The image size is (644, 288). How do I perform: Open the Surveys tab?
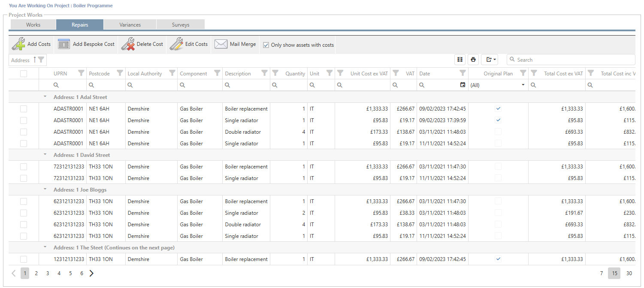click(181, 25)
